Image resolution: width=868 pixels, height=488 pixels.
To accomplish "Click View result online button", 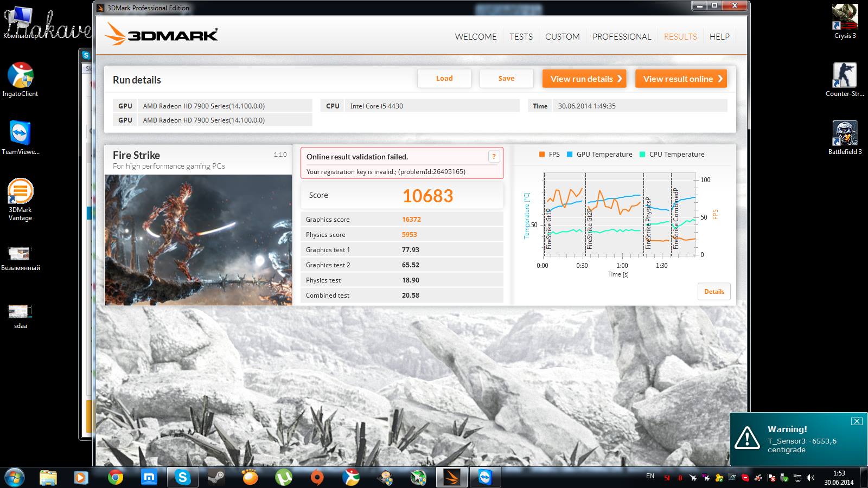I will click(x=681, y=79).
